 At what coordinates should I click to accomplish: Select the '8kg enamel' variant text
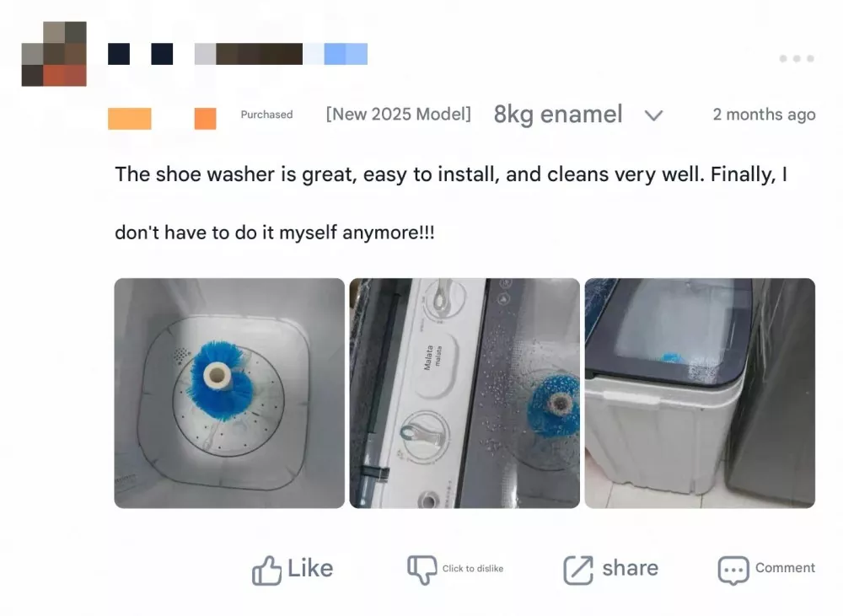tap(558, 115)
